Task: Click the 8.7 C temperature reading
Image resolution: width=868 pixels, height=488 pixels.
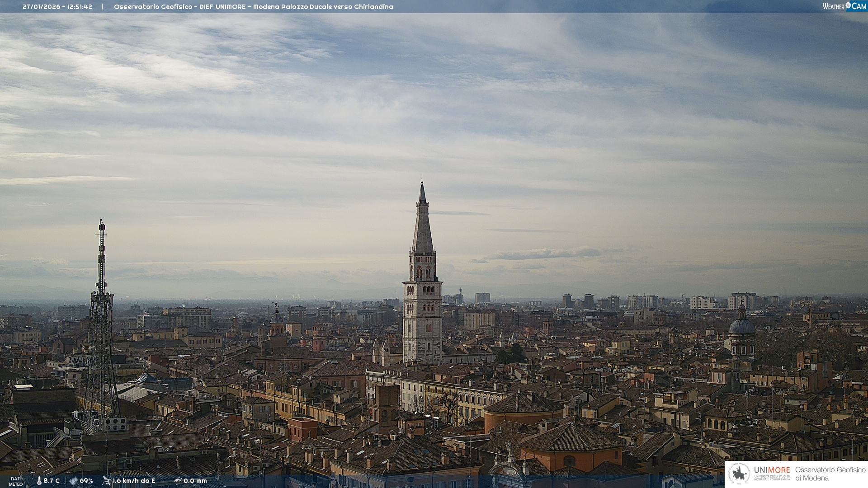Action: click(x=52, y=481)
